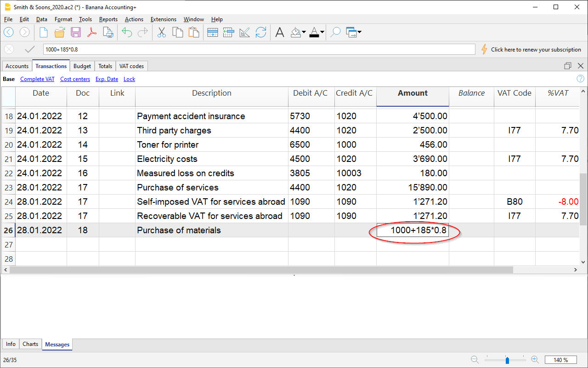The height and width of the screenshot is (368, 588).
Task: Click the Paste clipboard icon
Action: click(194, 32)
